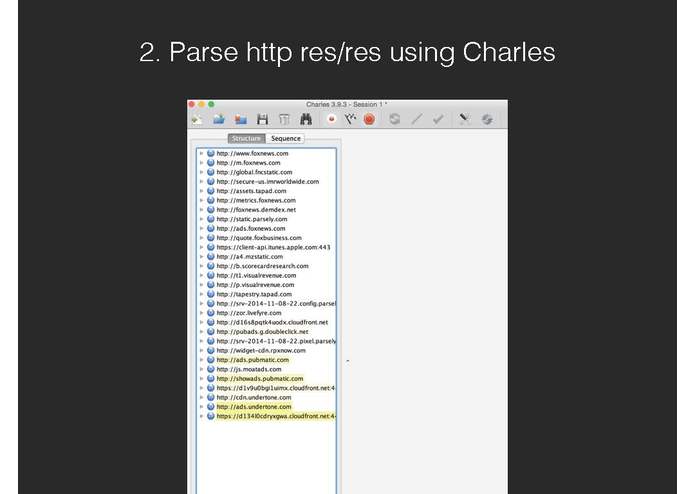Click the yellow minimize button of Charles window
This screenshot has width=695, height=494.
(x=202, y=105)
